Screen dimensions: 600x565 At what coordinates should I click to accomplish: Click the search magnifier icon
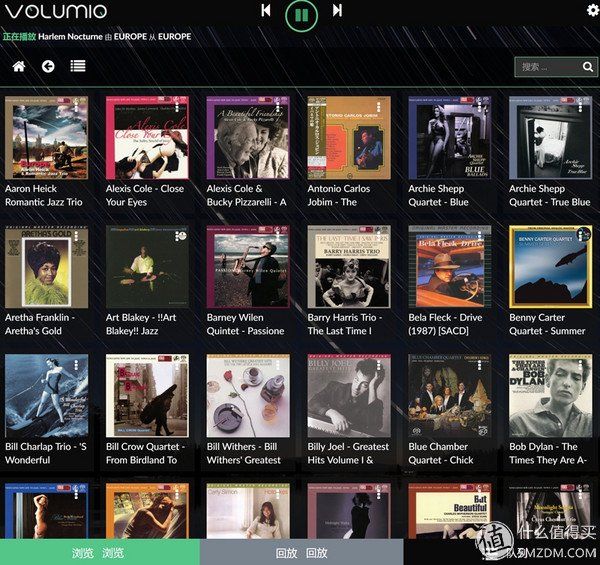(x=587, y=67)
